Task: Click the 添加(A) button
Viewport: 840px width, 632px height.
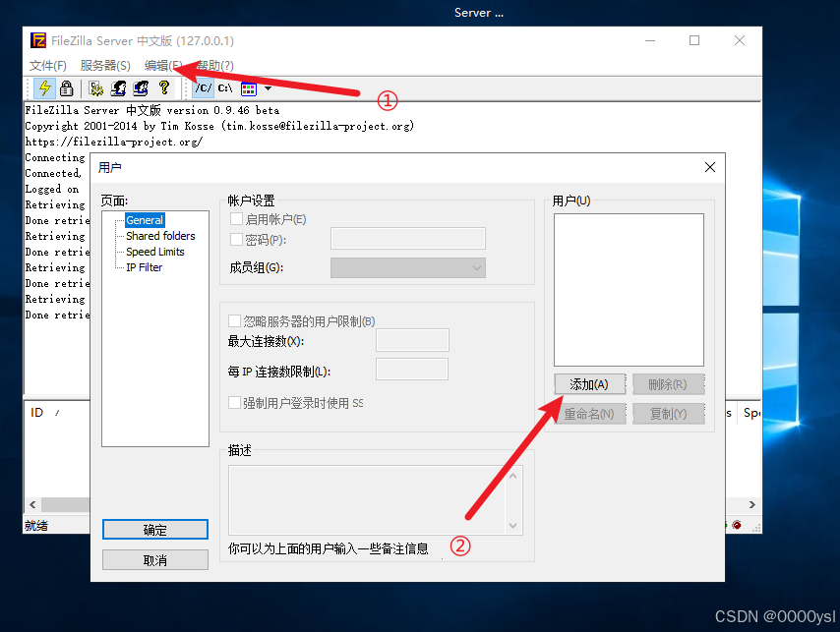Action: [x=589, y=384]
